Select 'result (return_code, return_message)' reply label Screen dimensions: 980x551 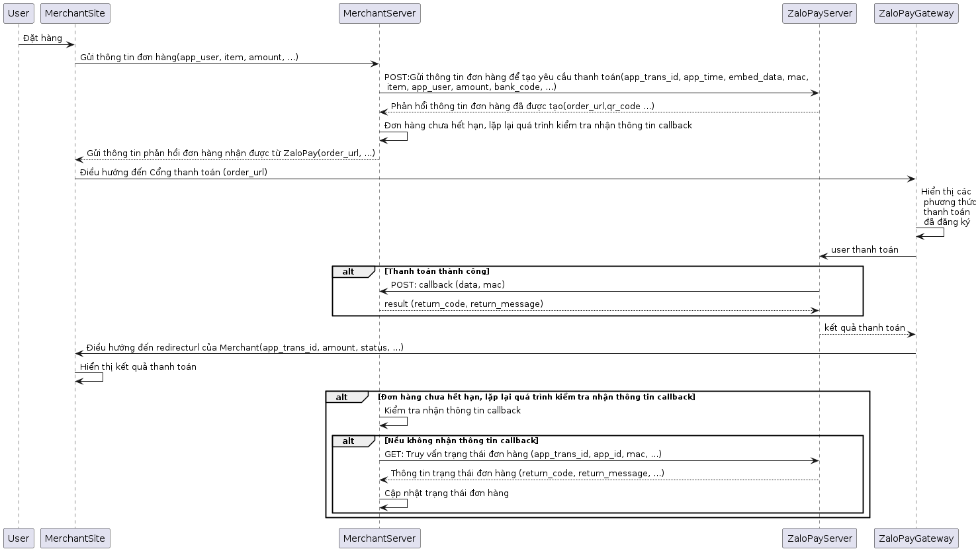[463, 304]
